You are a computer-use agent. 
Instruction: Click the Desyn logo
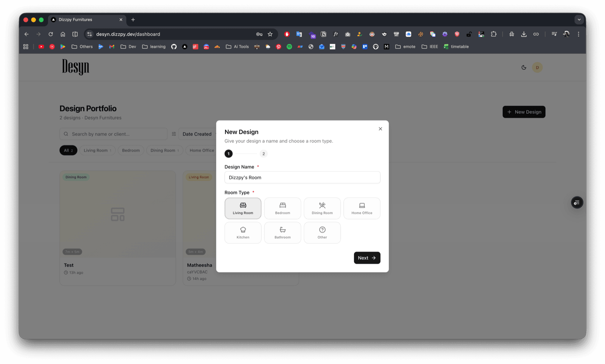pyautogui.click(x=76, y=67)
